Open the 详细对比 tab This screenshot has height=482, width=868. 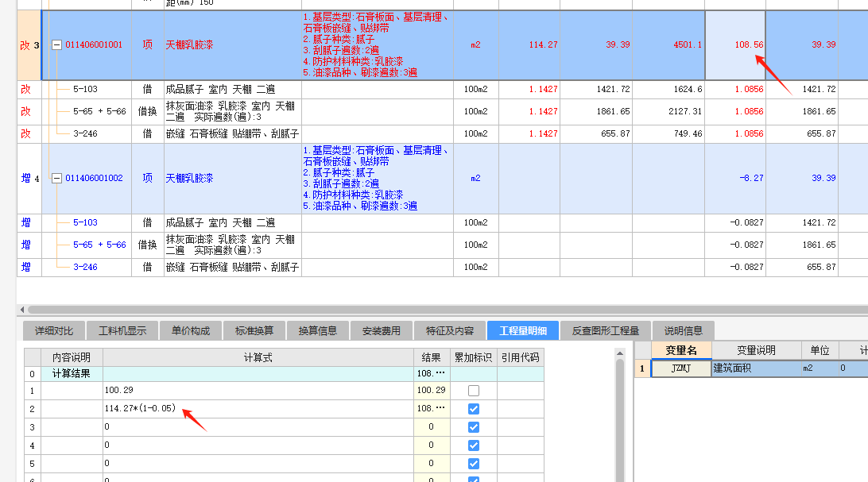point(54,330)
